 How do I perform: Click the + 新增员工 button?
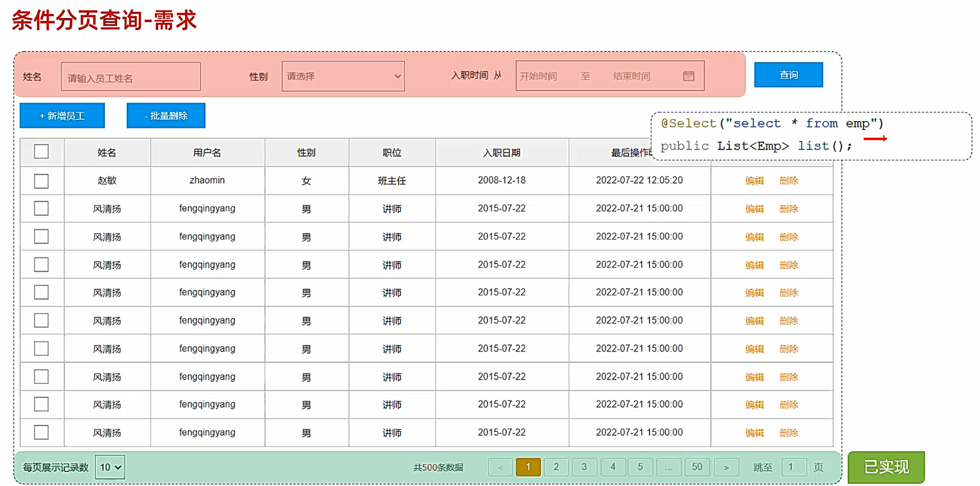coord(62,116)
